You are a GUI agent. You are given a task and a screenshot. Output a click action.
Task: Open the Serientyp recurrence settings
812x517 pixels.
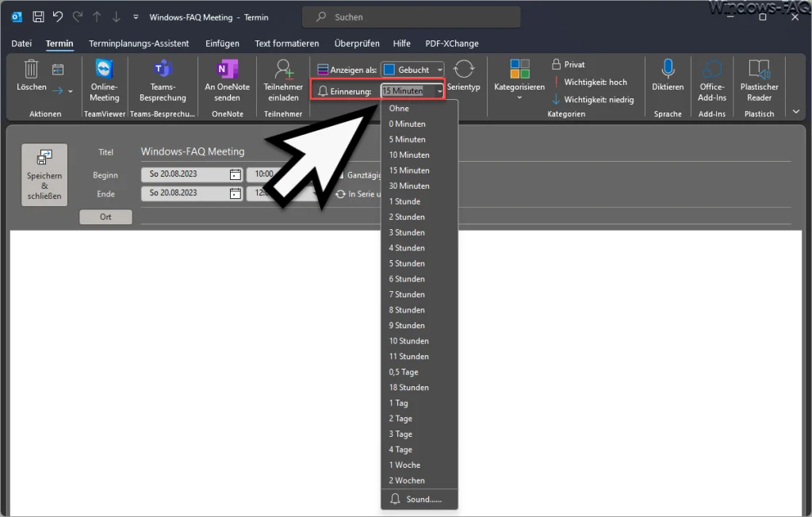click(x=463, y=75)
